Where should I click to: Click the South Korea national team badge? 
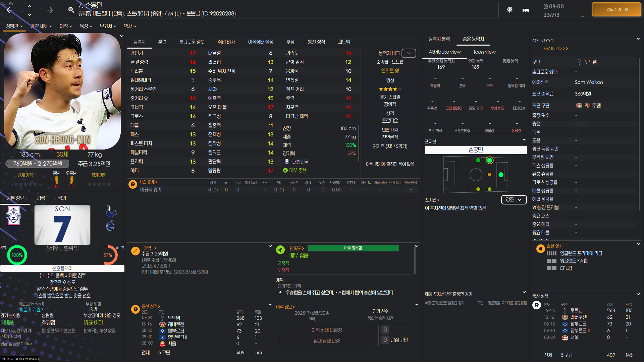click(13, 216)
